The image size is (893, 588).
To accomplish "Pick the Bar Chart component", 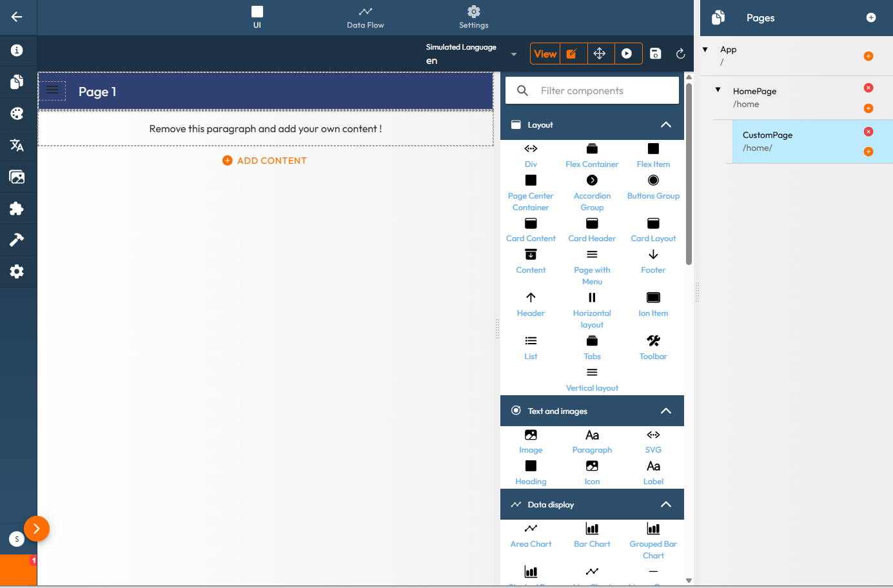I will tap(592, 535).
